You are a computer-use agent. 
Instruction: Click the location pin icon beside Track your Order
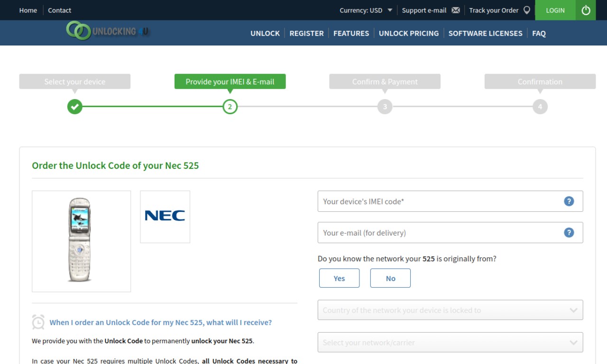pos(527,10)
